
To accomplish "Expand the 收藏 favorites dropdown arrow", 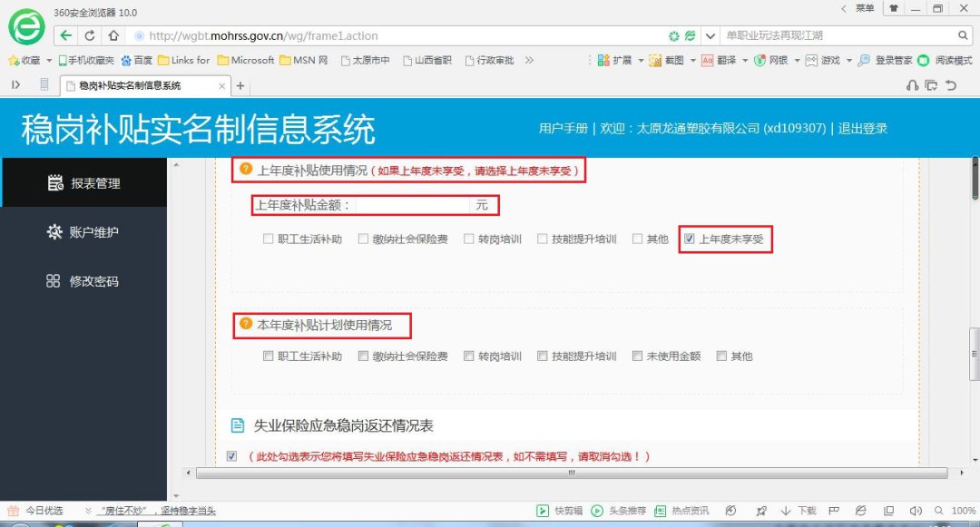I will point(49,61).
